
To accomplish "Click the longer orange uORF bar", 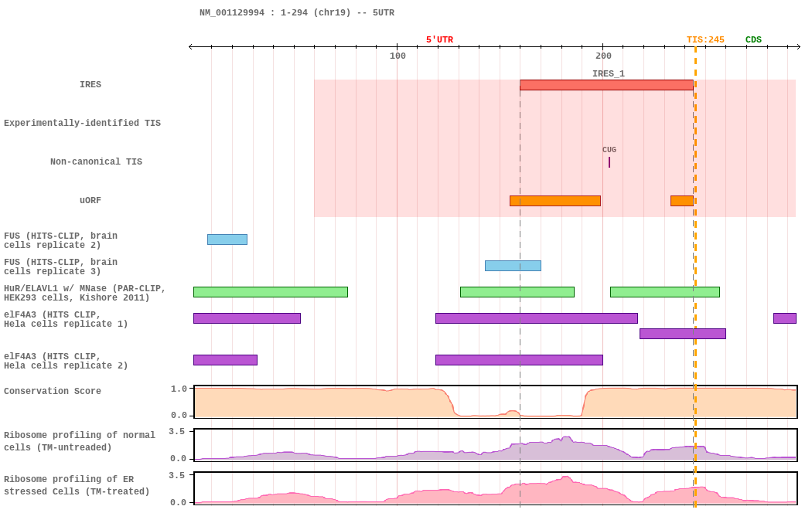I will [x=555, y=201].
